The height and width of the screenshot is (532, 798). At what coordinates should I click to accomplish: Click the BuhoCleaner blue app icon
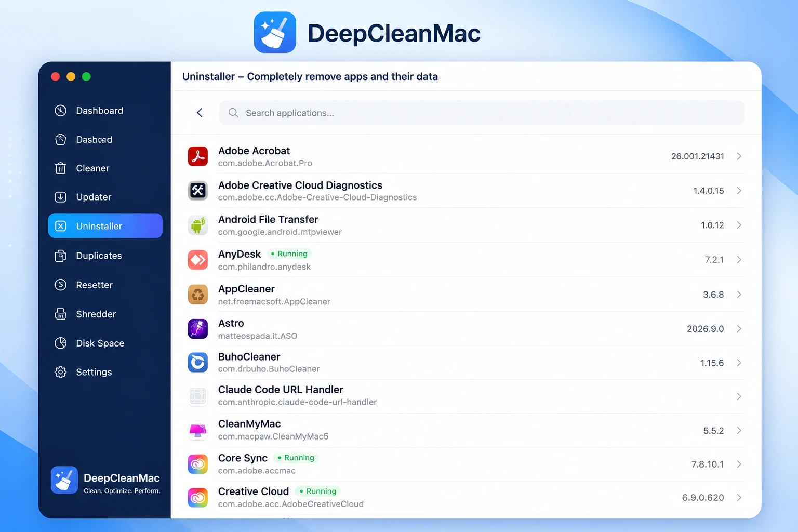point(198,363)
